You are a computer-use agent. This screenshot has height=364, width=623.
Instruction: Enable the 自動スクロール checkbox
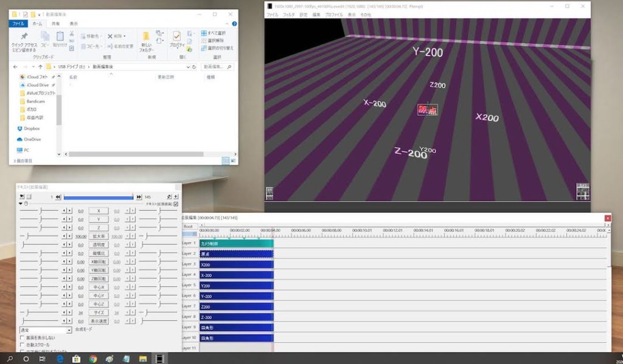(x=23, y=345)
